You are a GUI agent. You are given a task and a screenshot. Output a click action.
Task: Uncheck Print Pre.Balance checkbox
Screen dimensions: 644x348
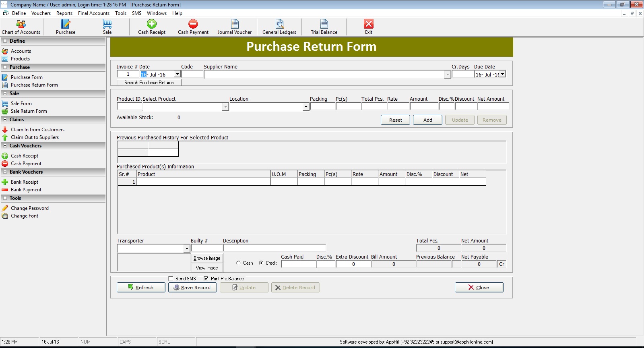[x=206, y=278]
